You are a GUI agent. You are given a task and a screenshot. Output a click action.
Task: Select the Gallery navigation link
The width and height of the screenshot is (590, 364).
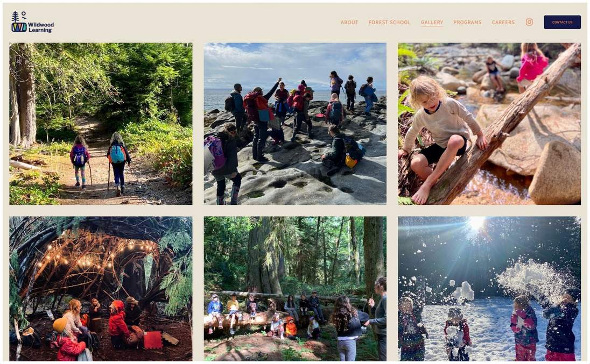pos(432,23)
